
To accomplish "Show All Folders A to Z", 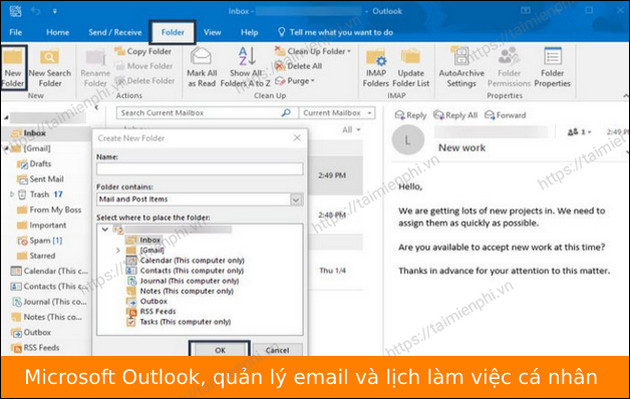I will [245, 68].
